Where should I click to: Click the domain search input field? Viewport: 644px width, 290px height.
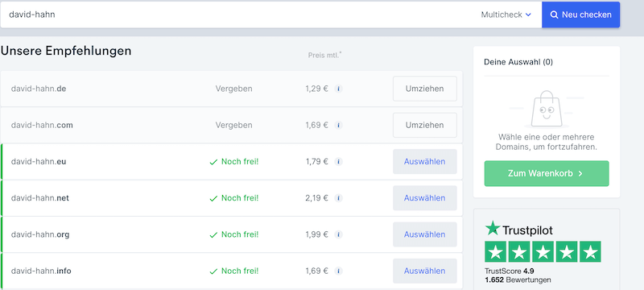(238, 14)
